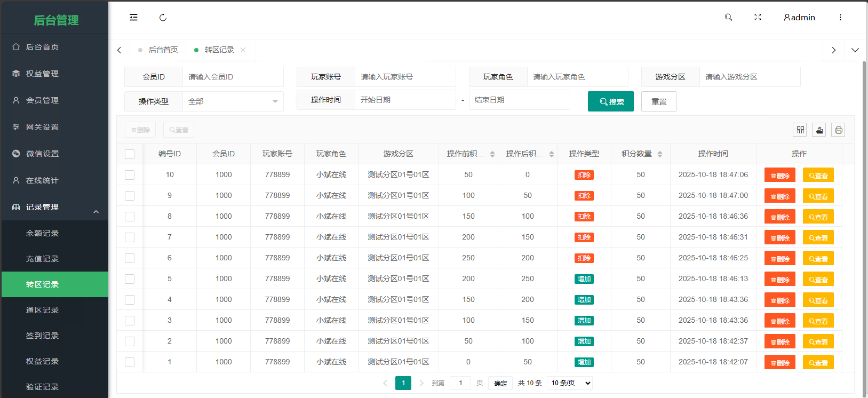Check the row with 编号ID 3
The width and height of the screenshot is (868, 398).
point(130,321)
